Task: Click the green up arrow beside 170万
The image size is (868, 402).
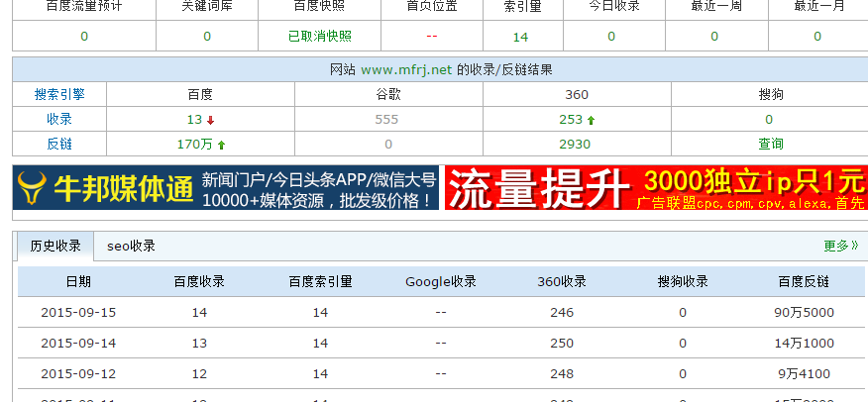Action: 221,145
